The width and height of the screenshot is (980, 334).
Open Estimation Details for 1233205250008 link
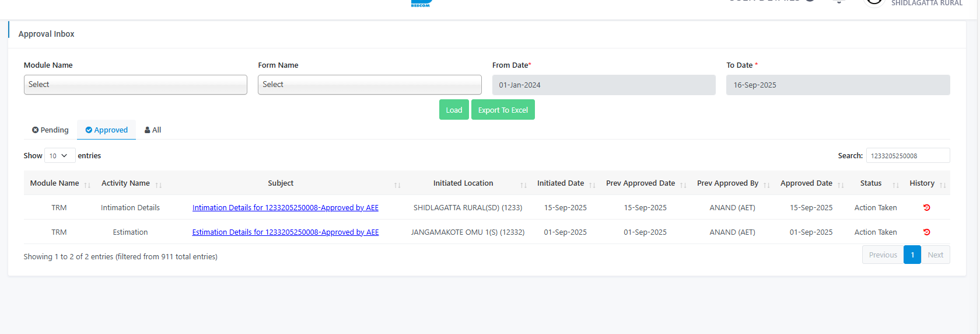(x=285, y=232)
